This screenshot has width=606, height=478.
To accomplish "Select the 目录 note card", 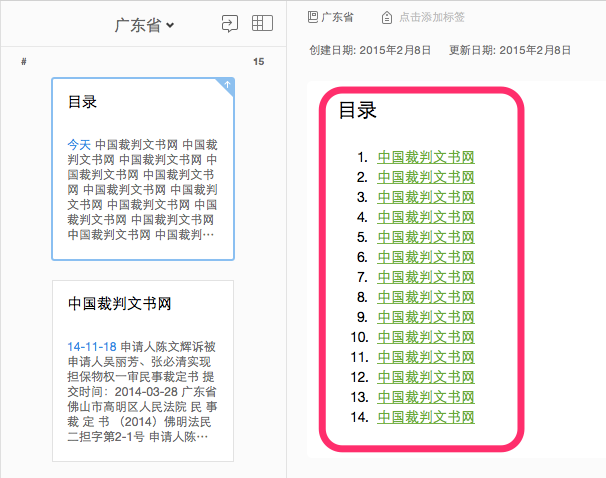I will coord(143,169).
